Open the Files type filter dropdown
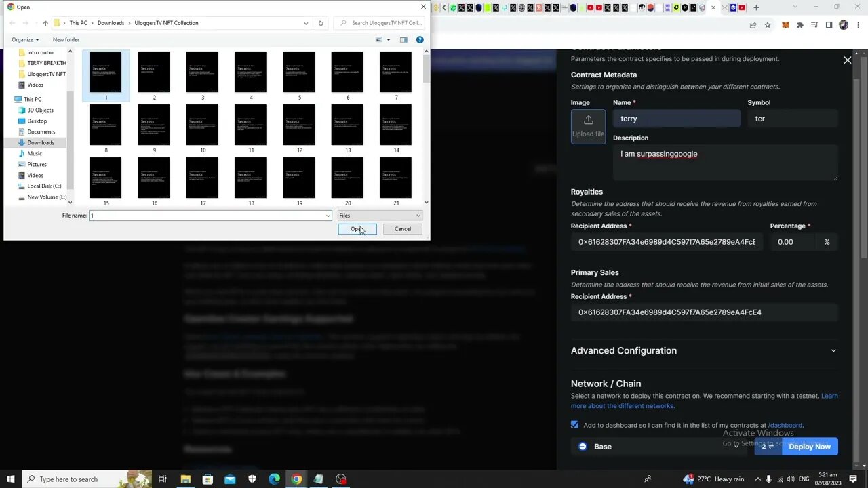This screenshot has height=488, width=868. click(380, 216)
